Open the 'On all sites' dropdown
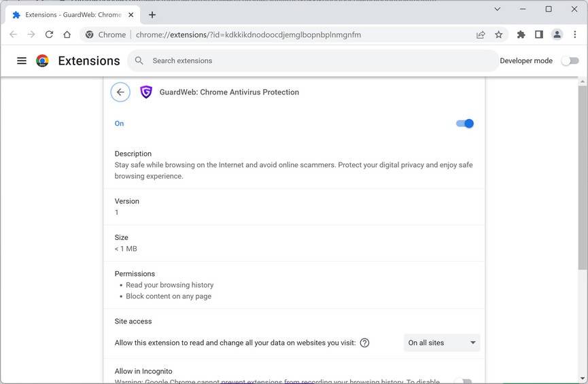This screenshot has height=384, width=588. click(442, 343)
